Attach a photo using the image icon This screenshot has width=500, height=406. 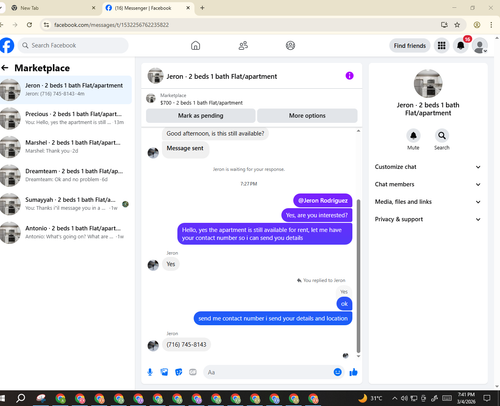(164, 372)
